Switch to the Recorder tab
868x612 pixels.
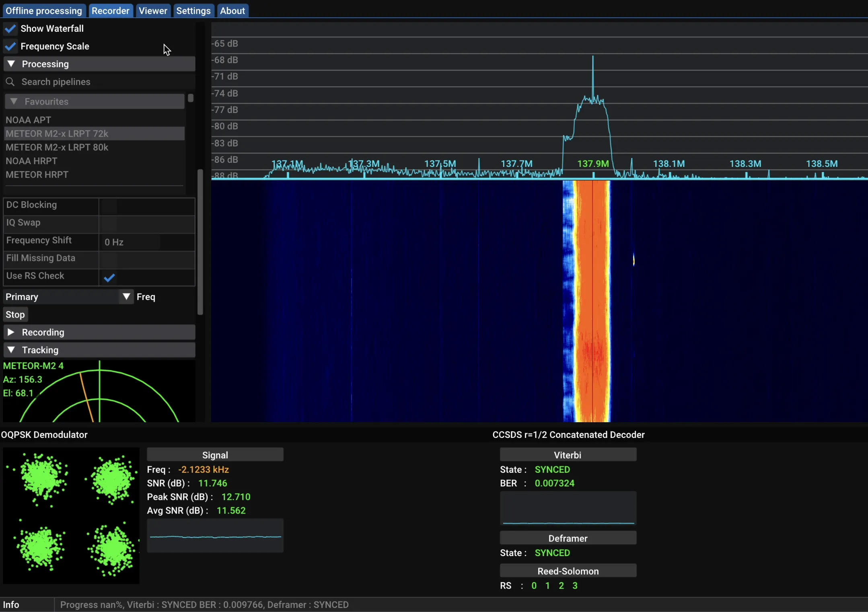tap(110, 11)
